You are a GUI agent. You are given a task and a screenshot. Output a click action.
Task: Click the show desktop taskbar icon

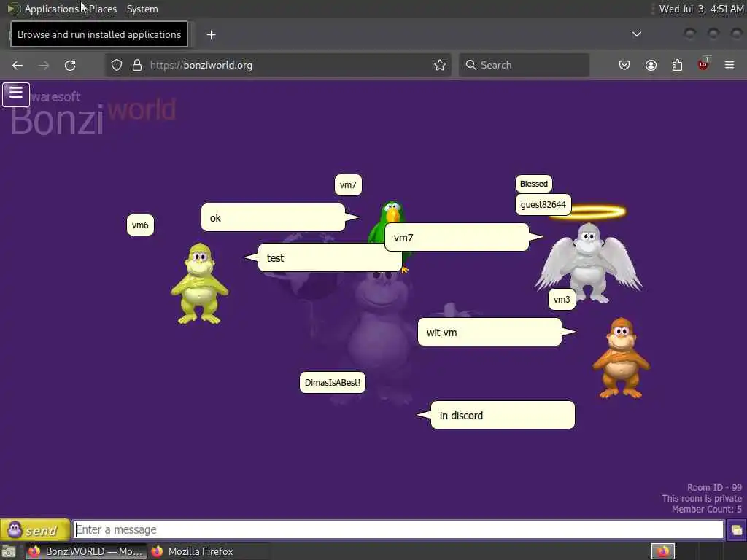pyautogui.click(x=9, y=552)
